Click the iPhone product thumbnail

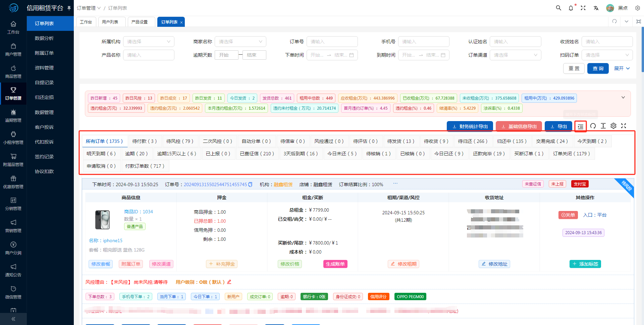coord(102,220)
